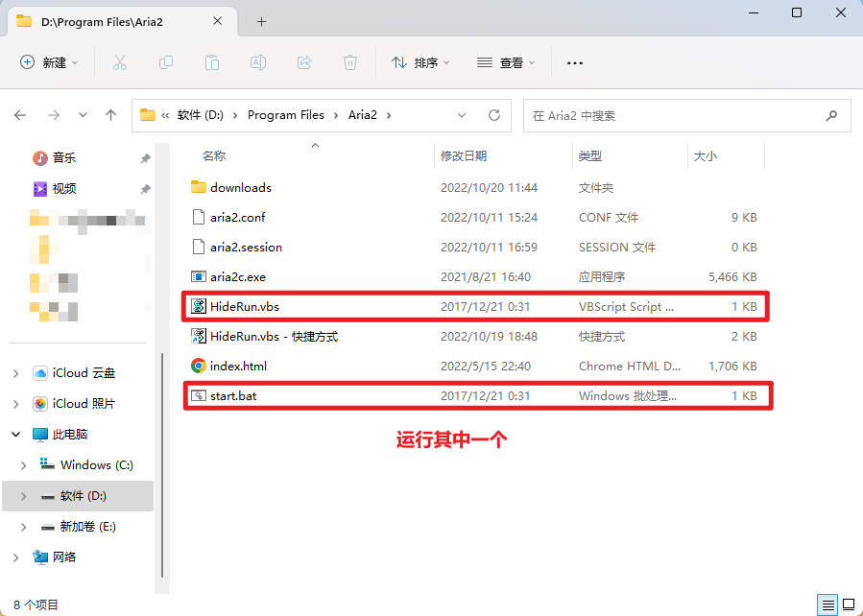Click the Copy icon in toolbar

tap(166, 62)
